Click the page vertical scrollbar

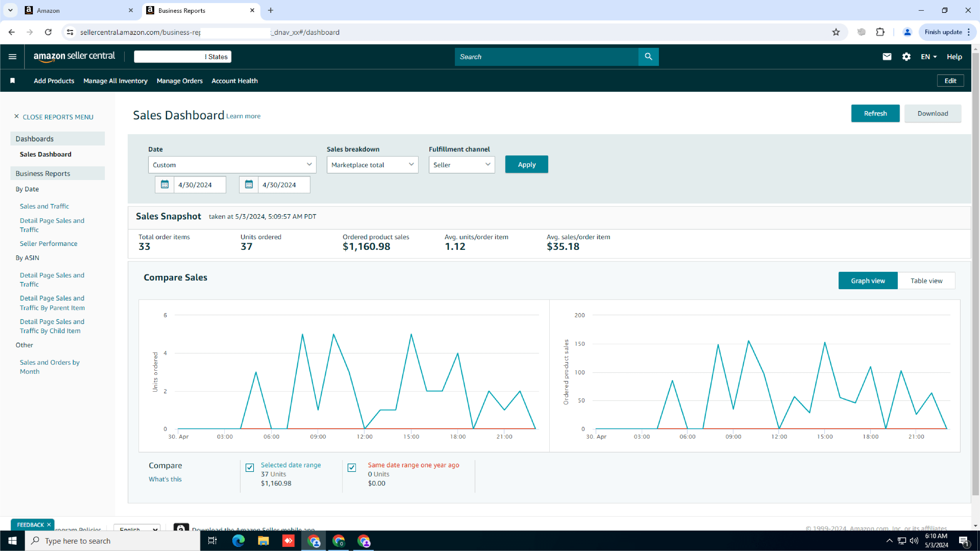pyautogui.click(x=975, y=274)
